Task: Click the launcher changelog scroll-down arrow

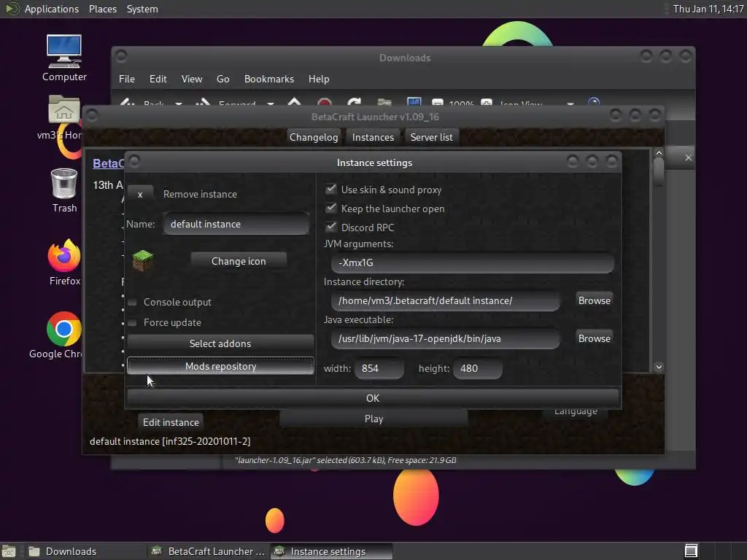Action: tap(659, 367)
